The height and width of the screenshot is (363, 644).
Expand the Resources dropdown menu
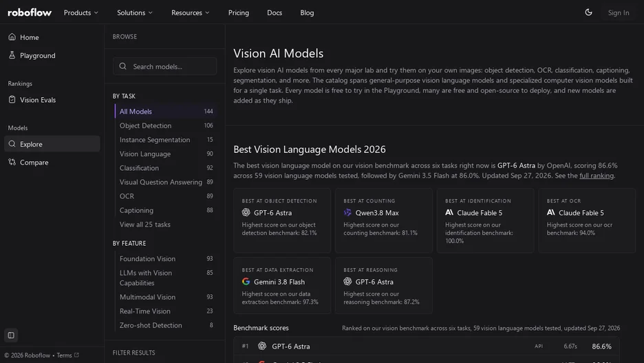[x=191, y=13]
